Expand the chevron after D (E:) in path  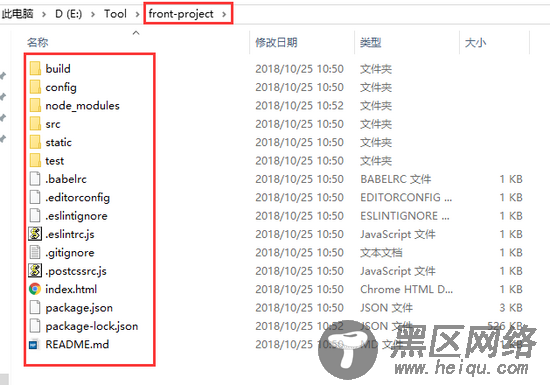pyautogui.click(x=93, y=14)
